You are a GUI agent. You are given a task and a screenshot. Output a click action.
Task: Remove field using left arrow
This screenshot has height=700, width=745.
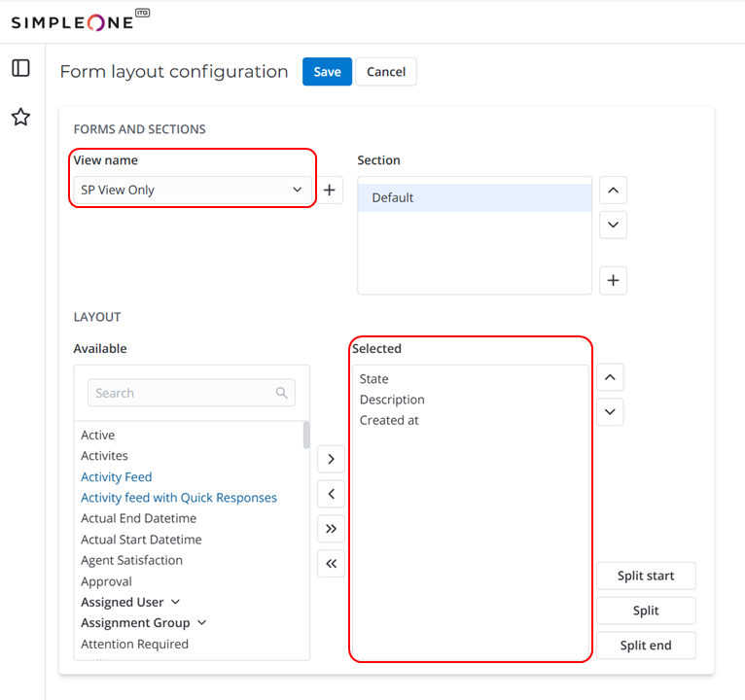click(332, 494)
